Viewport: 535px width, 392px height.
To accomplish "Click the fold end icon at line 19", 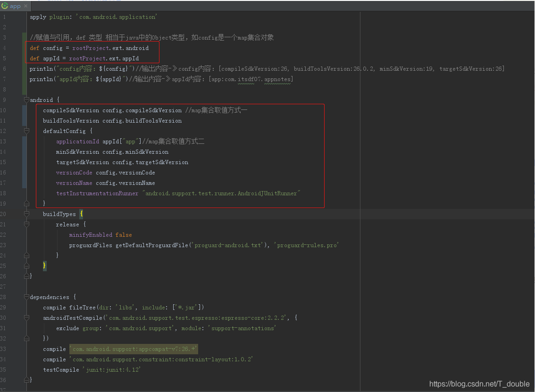I will tap(27, 203).
